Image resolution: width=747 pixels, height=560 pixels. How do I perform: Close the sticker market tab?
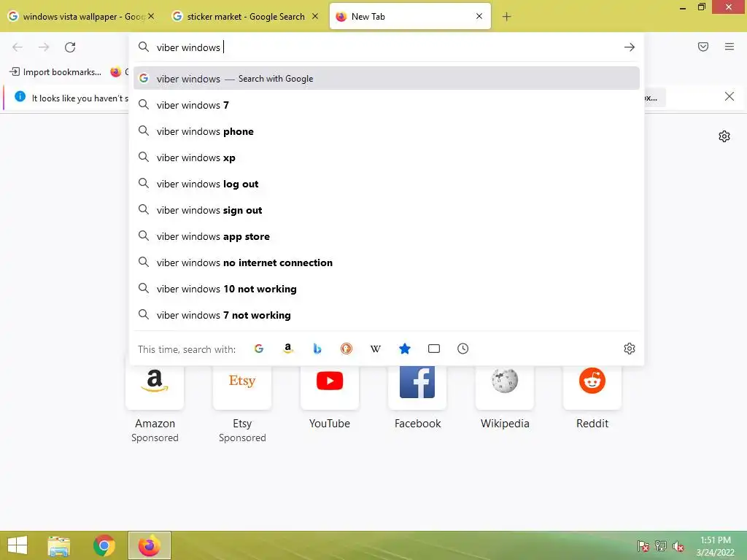(315, 16)
